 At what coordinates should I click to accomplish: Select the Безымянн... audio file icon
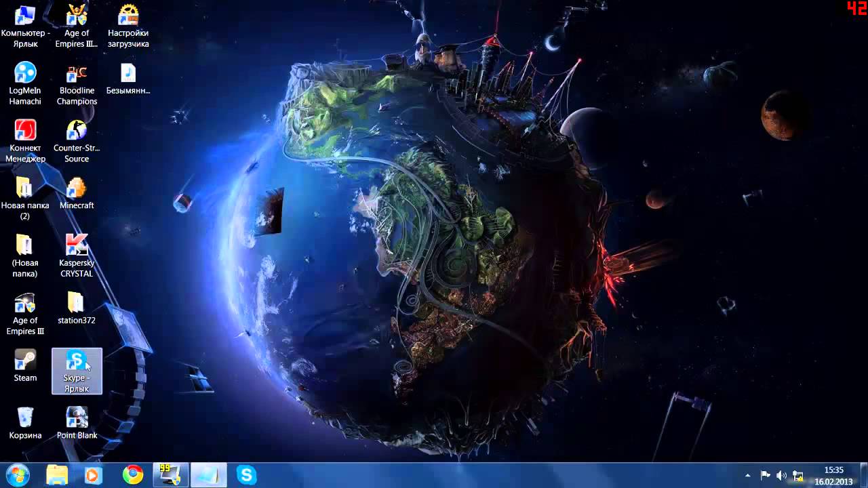[128, 79]
